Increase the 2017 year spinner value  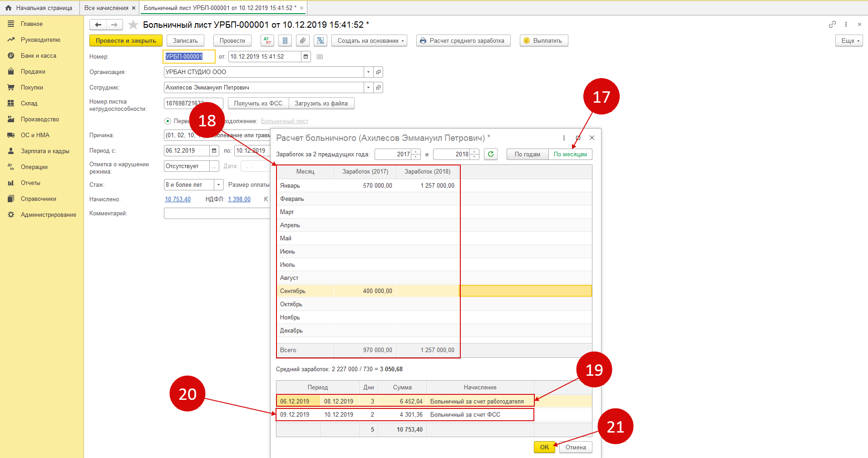click(x=416, y=152)
